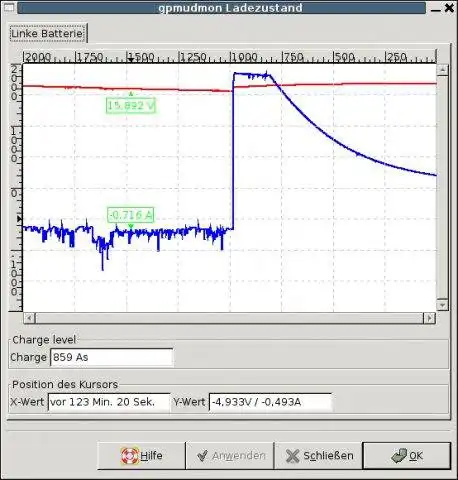Click the X-Wert cursor position field
Screen dimensions: 458x480
(x=109, y=402)
